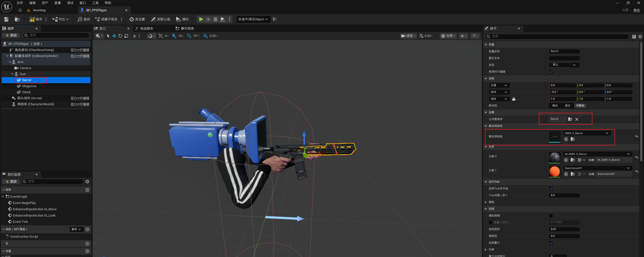Play the level with the green play button
This screenshot has width=644, height=257.
pos(201,19)
